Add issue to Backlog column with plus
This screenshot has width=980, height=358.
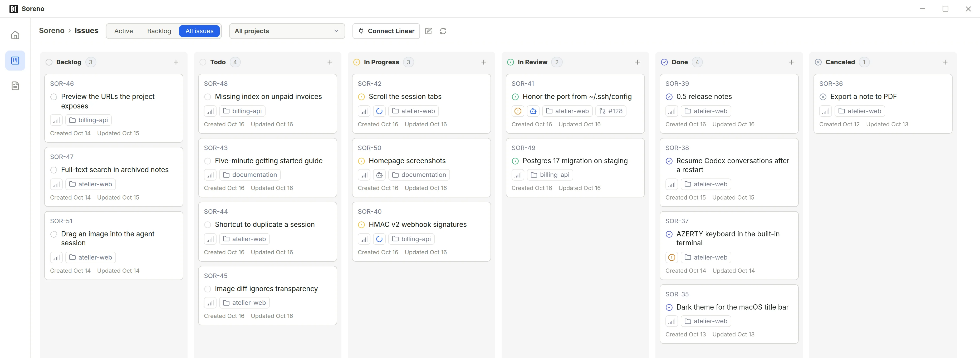(x=176, y=62)
